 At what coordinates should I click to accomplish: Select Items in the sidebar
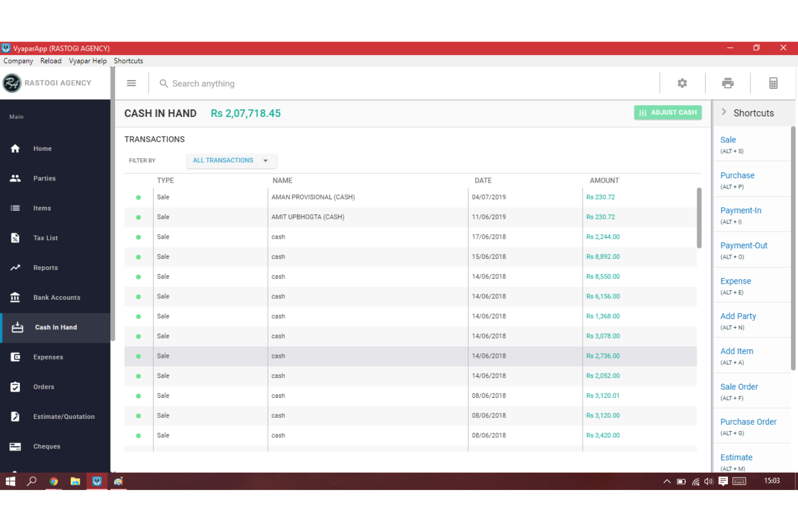42,208
